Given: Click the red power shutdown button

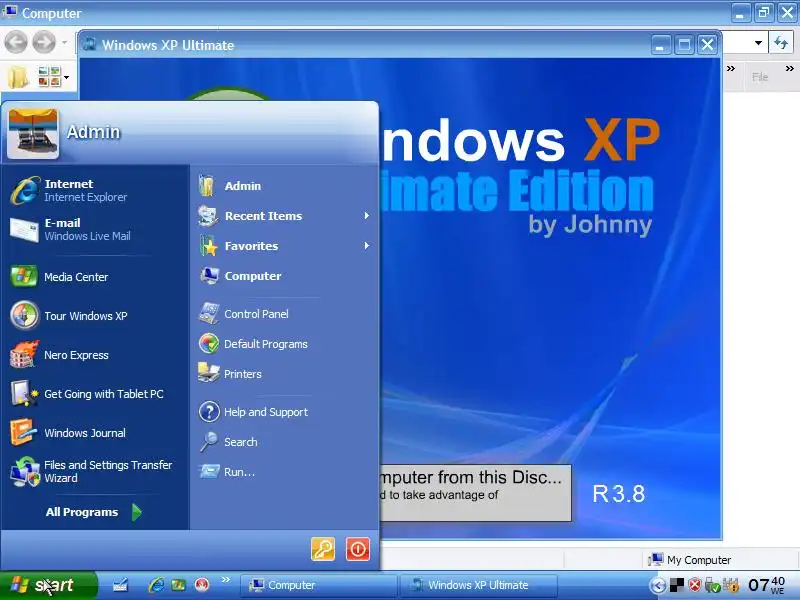Looking at the screenshot, I should (358, 549).
